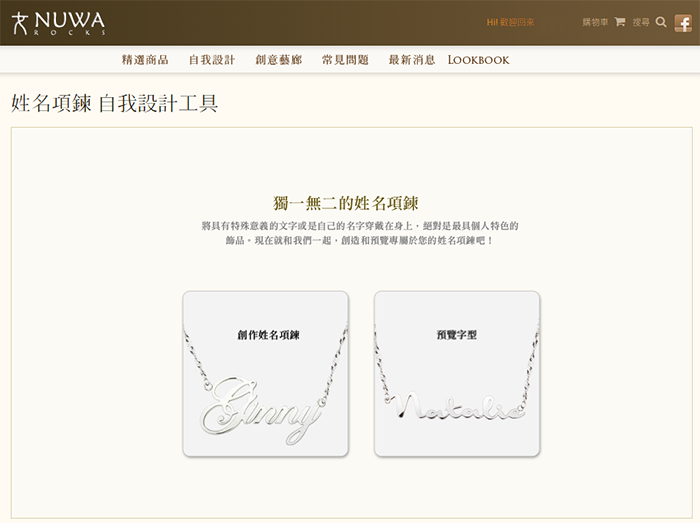Open the shopping cart icon

[620, 22]
